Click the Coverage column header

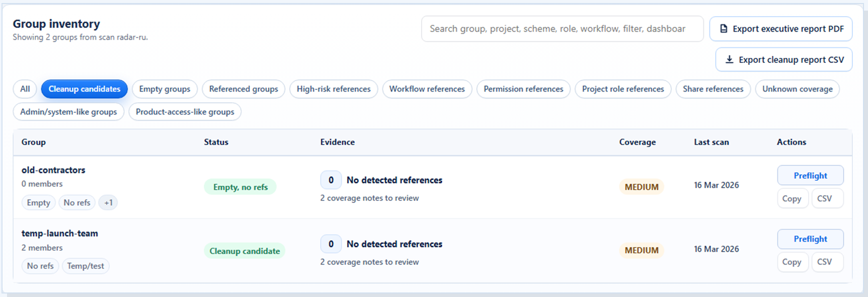[637, 142]
